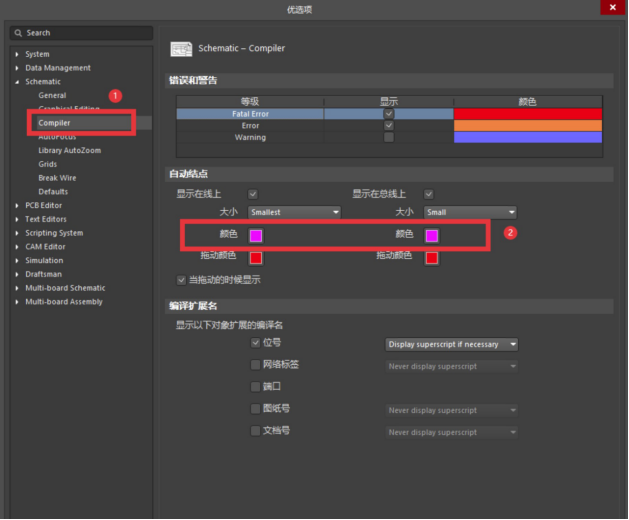Screen dimensions: 629x520
Task: Select Compiler in the Schematic tree
Action: [x=54, y=123]
